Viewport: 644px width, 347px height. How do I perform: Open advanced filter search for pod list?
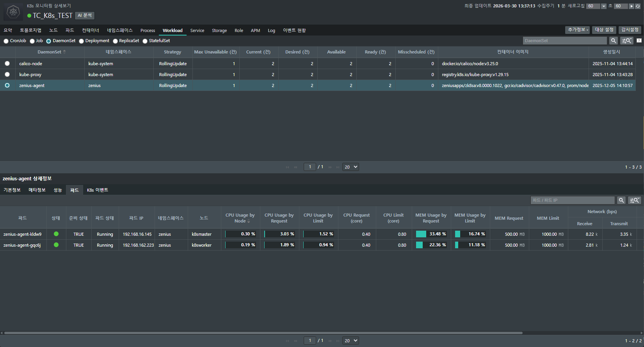(x=635, y=200)
